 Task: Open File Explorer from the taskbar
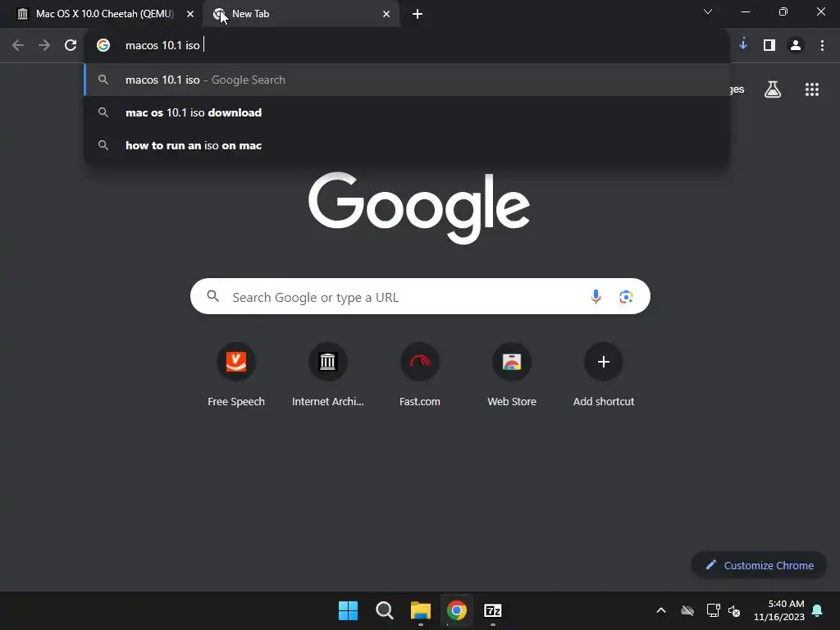(421, 610)
